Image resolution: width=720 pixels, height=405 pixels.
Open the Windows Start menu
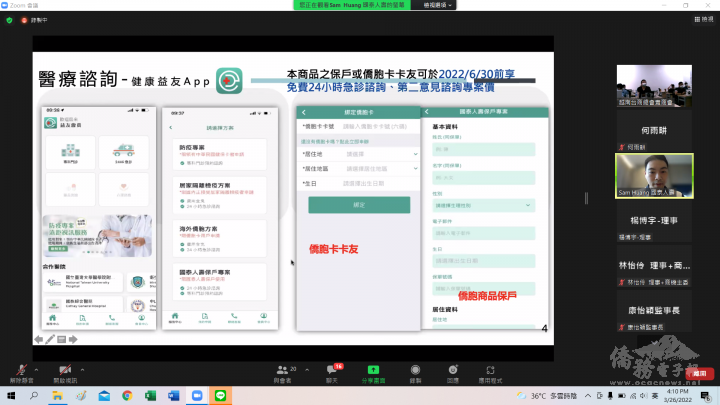pyautogui.click(x=11, y=396)
